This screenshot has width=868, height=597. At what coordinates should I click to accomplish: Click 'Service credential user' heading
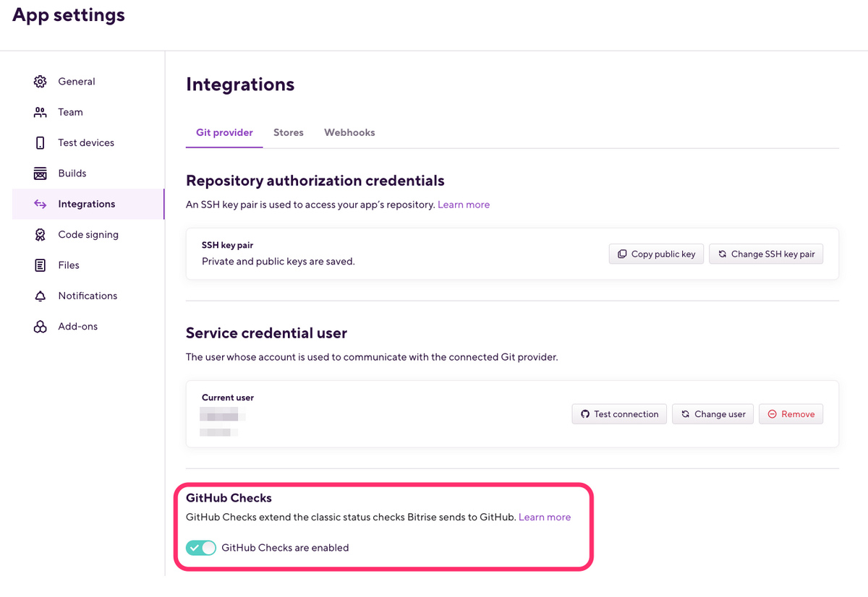267,333
